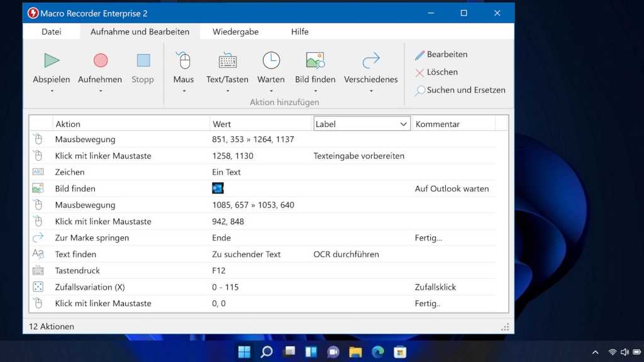Select the OCR durchführen label cell

click(x=347, y=254)
